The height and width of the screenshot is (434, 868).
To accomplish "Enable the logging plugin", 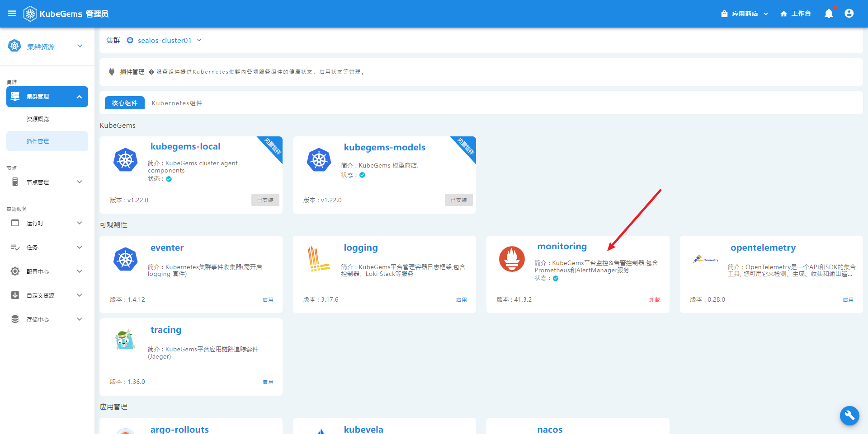I will pos(462,299).
